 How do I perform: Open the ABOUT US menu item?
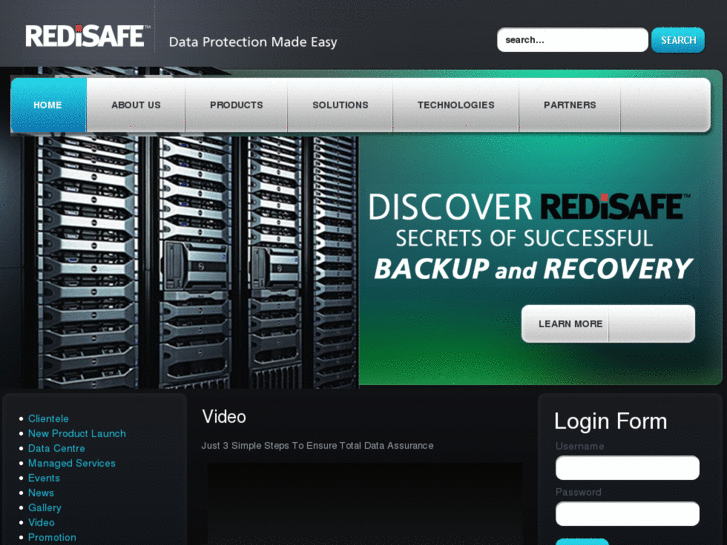[x=136, y=105]
